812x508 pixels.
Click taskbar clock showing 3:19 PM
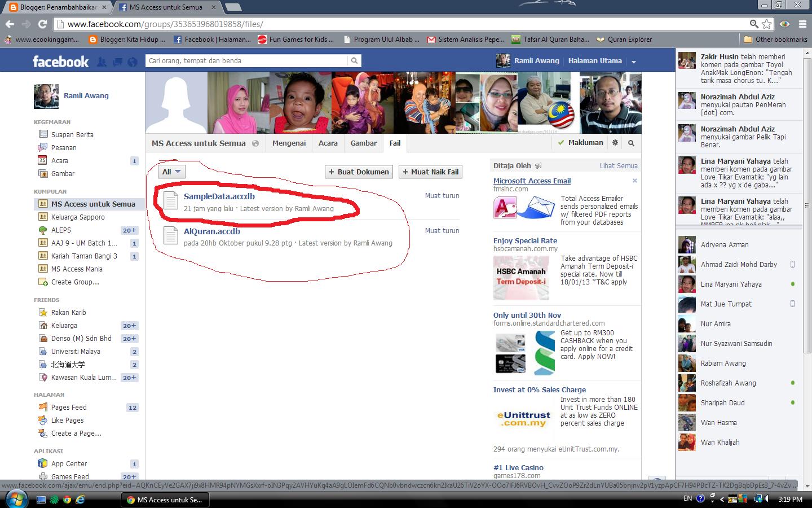pyautogui.click(x=790, y=499)
